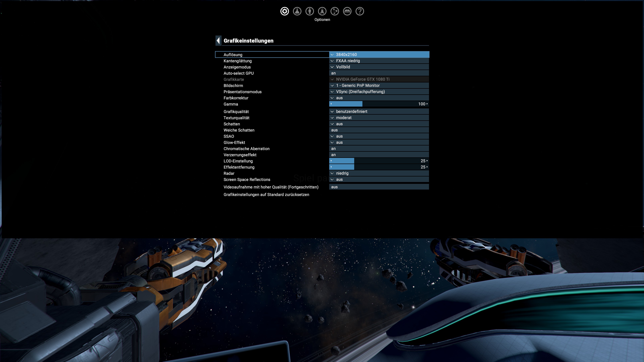The height and width of the screenshot is (362, 644).
Task: Adjust the LOD-Einstellung slider bar
Action: pyautogui.click(x=379, y=161)
